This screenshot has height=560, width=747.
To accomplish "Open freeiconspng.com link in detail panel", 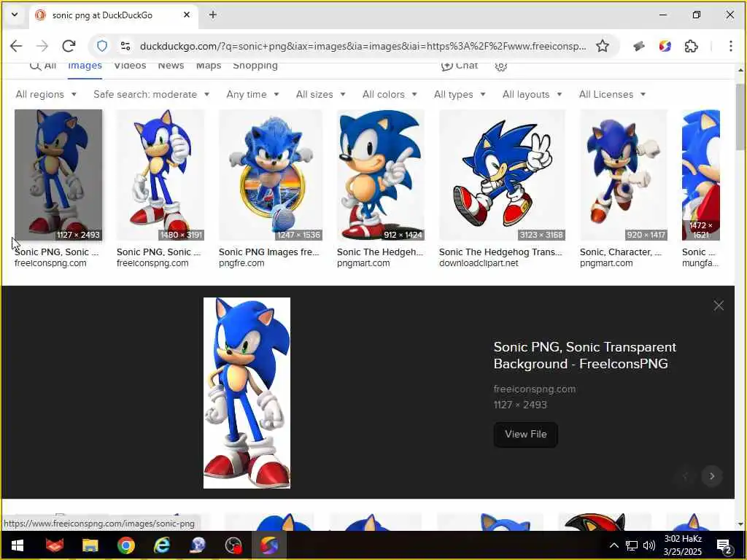I will click(535, 389).
